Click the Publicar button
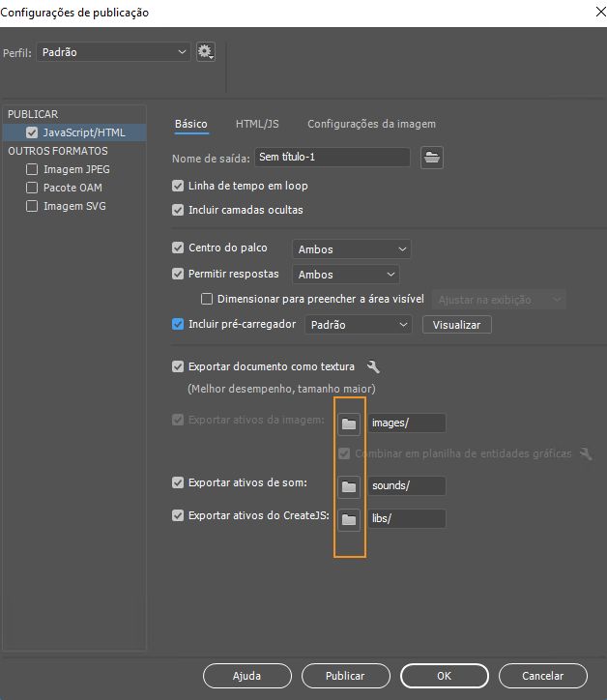Screen dimensions: 607x700 345,676
